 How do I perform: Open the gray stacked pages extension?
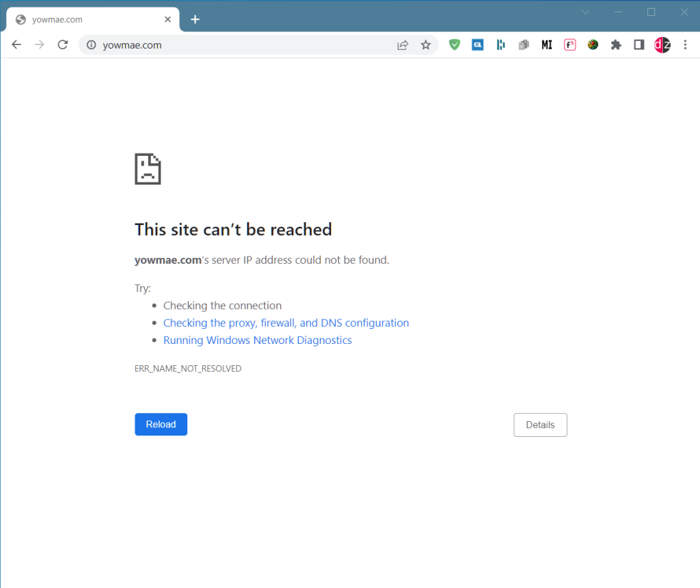[x=524, y=44]
